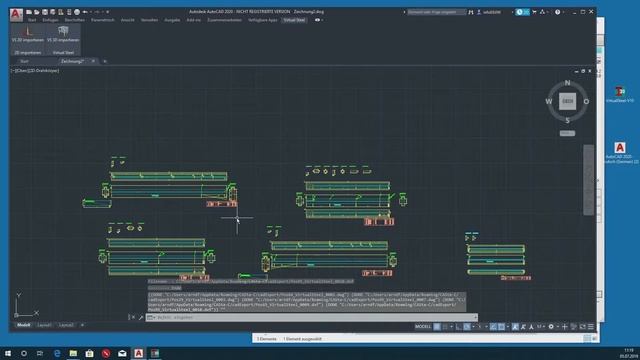This screenshot has width=640, height=360.
Task: Open Einfügen ribbon tab
Action: 50,20
